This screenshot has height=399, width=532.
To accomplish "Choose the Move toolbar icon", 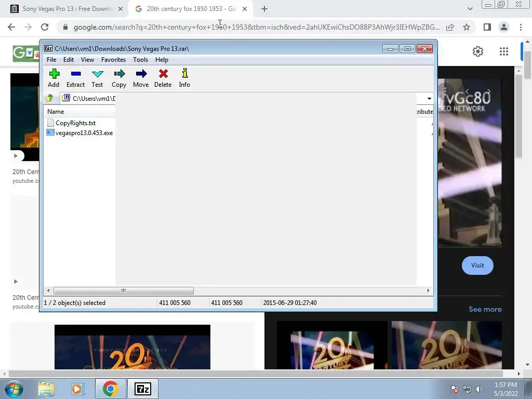I will click(x=141, y=78).
